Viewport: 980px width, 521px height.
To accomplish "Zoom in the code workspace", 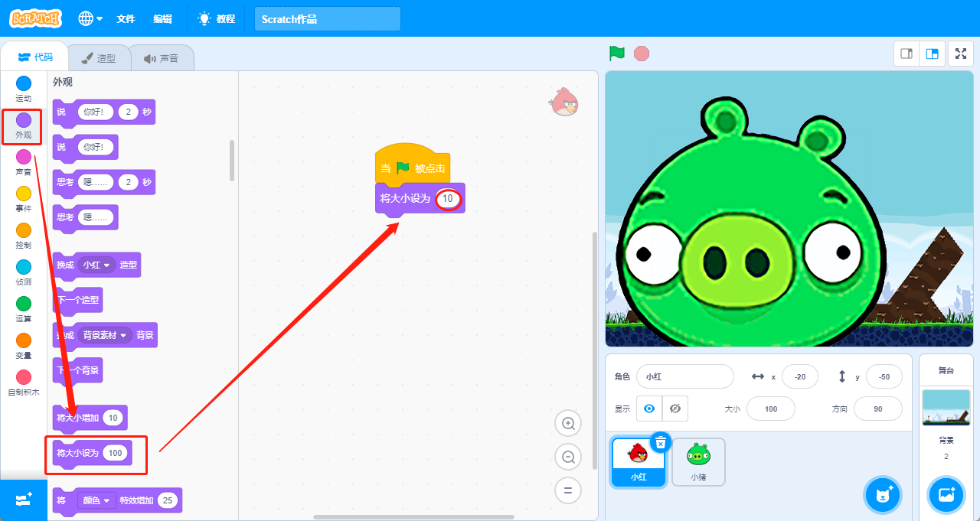I will pos(568,423).
